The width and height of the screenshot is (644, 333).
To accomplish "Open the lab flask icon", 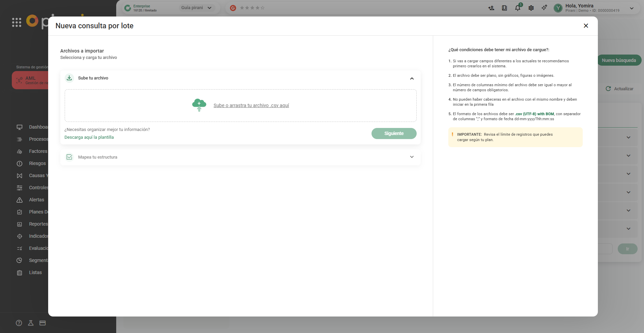I will [31, 323].
